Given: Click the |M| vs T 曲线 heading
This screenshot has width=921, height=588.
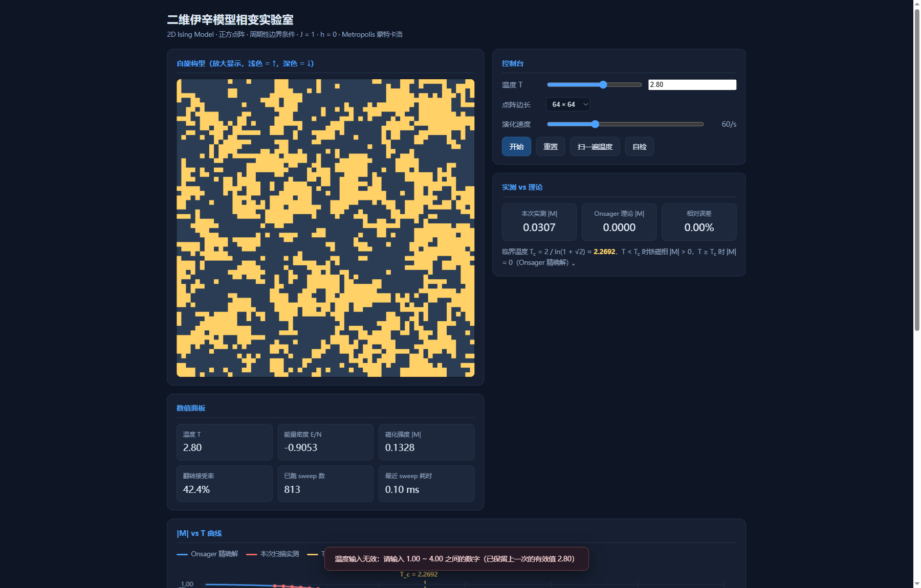Looking at the screenshot, I should click(x=199, y=533).
